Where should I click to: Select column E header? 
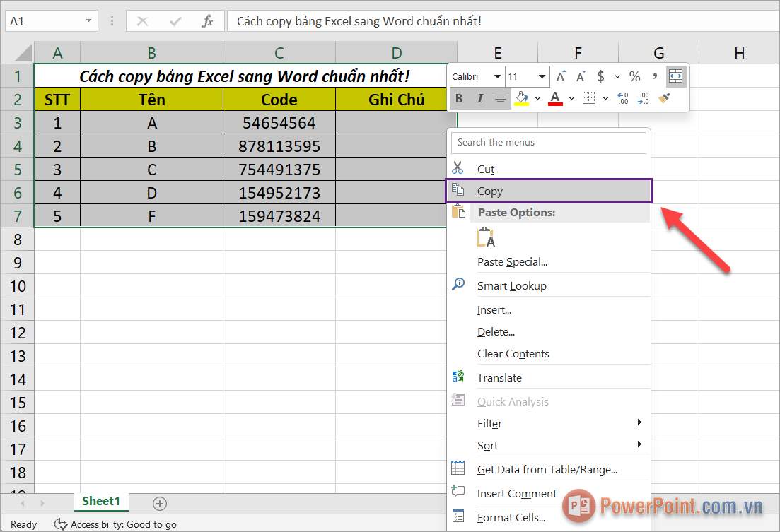pos(497,53)
